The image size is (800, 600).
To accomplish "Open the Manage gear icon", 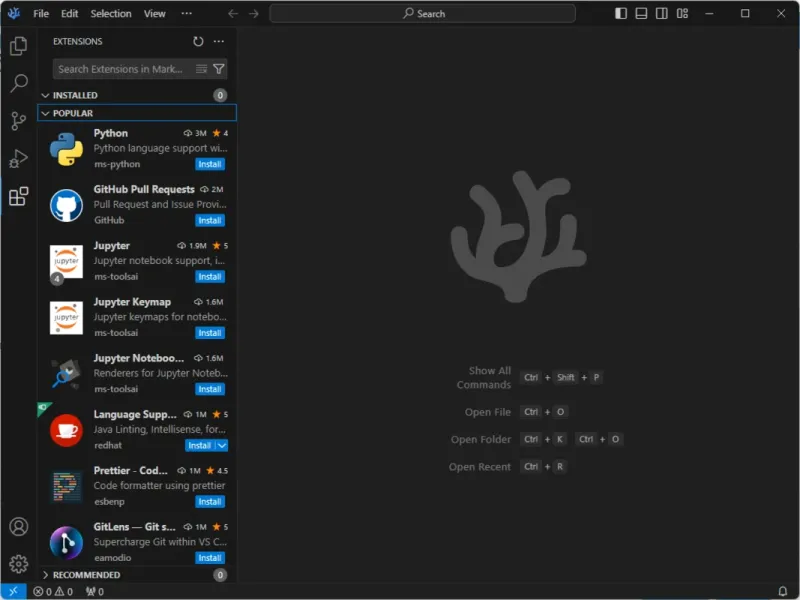I will click(x=18, y=564).
